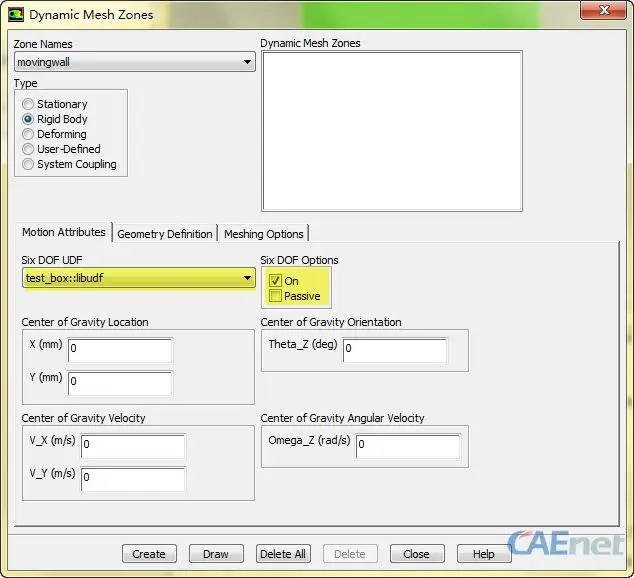Image resolution: width=634 pixels, height=578 pixels.
Task: Click the Y (mm) gravity location field
Action: (x=120, y=384)
